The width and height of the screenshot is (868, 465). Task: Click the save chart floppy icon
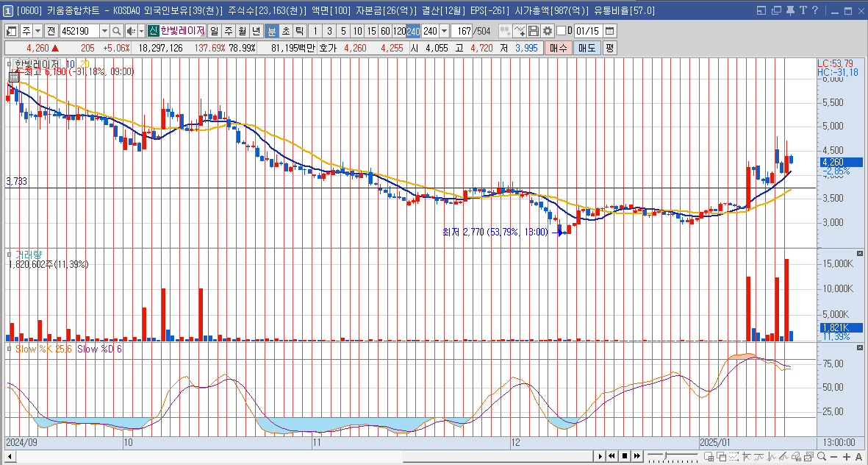coord(534,31)
